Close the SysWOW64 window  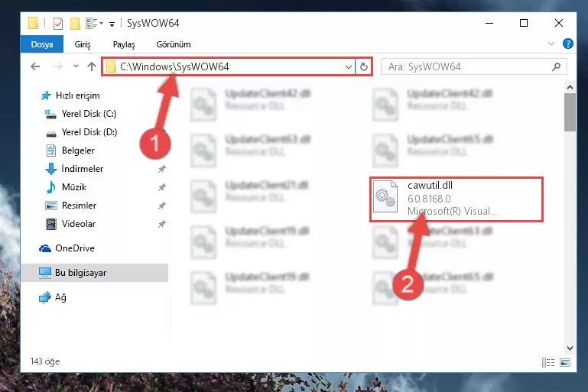(x=559, y=23)
